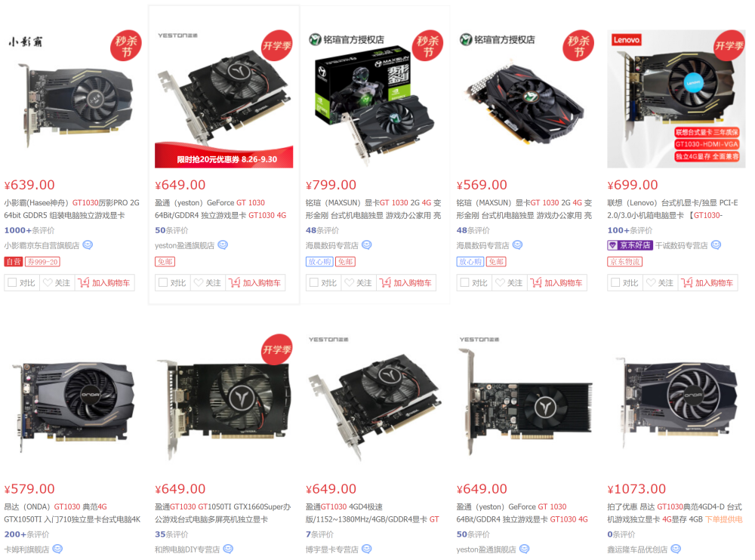Tick 对比 checkbox for ¥649.00 yeston card
This screenshot has width=755, height=560.
pyautogui.click(x=163, y=283)
